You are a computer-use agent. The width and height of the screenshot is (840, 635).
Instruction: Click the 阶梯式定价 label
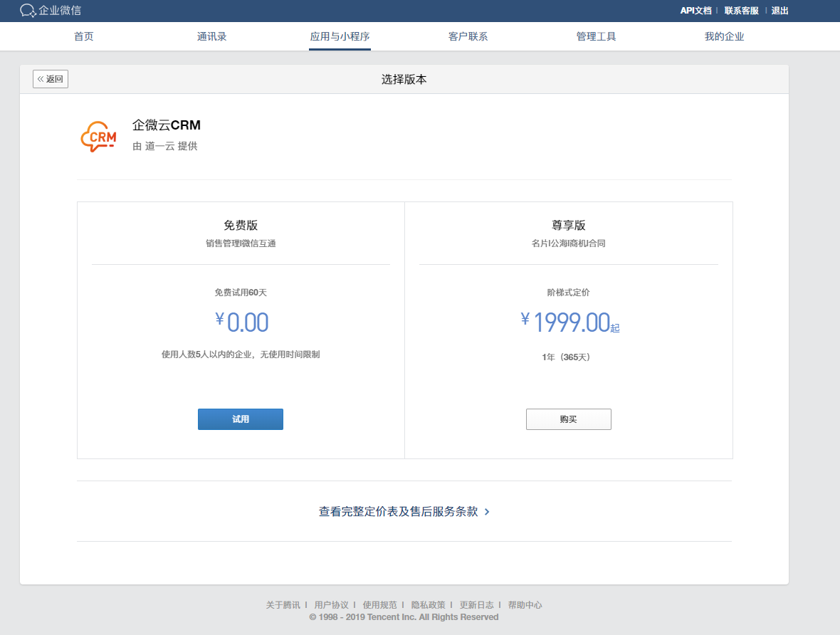pyautogui.click(x=568, y=293)
